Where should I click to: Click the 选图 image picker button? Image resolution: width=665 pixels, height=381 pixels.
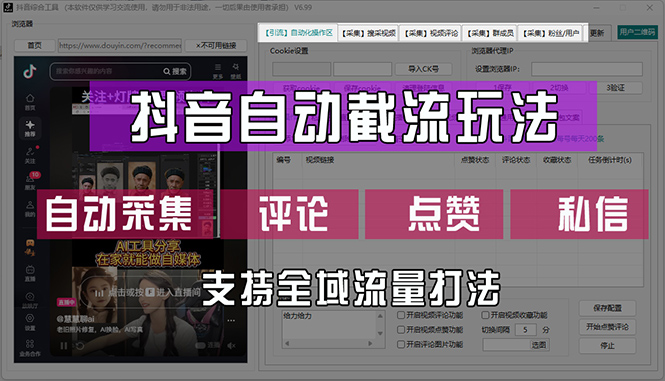[x=539, y=345]
